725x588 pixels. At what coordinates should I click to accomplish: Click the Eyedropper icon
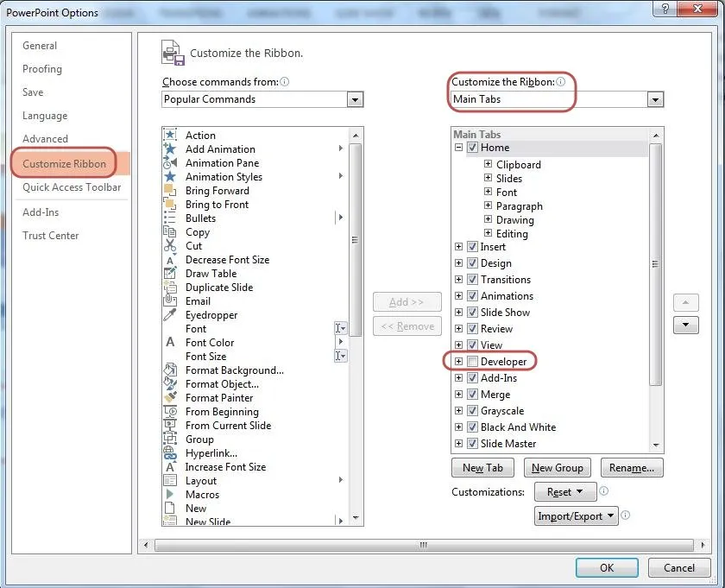(x=170, y=314)
